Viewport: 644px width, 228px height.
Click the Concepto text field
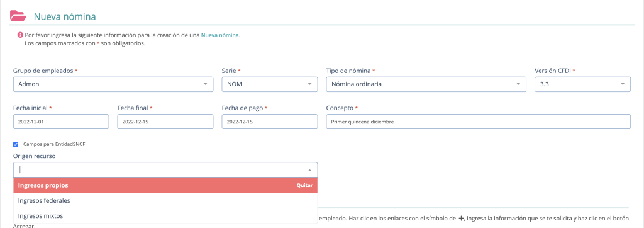click(478, 122)
